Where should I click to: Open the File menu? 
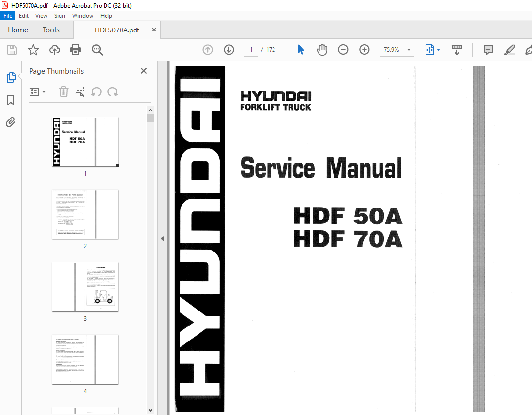(8, 16)
